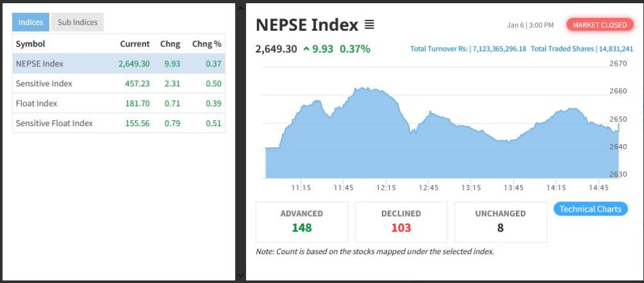Switch to the Sub Indices tab
The image size is (644, 283).
(77, 23)
